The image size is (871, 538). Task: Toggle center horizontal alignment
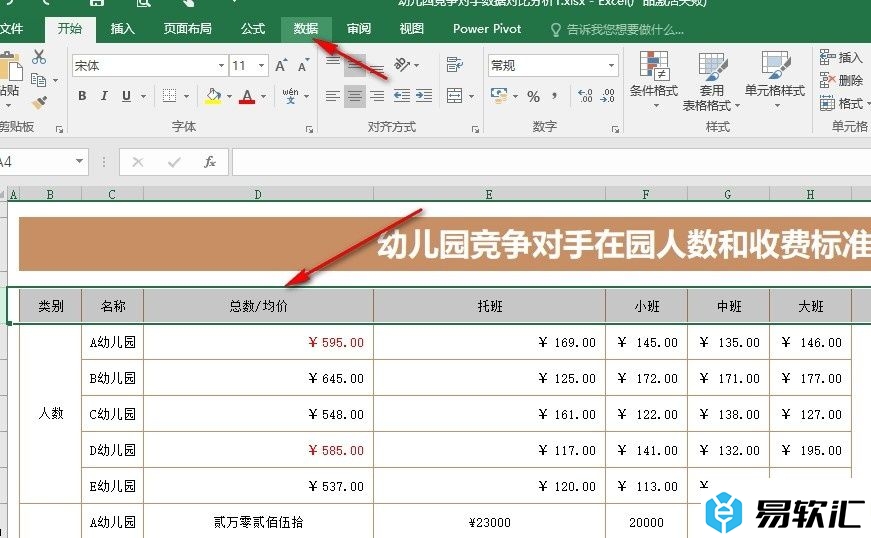click(x=355, y=96)
